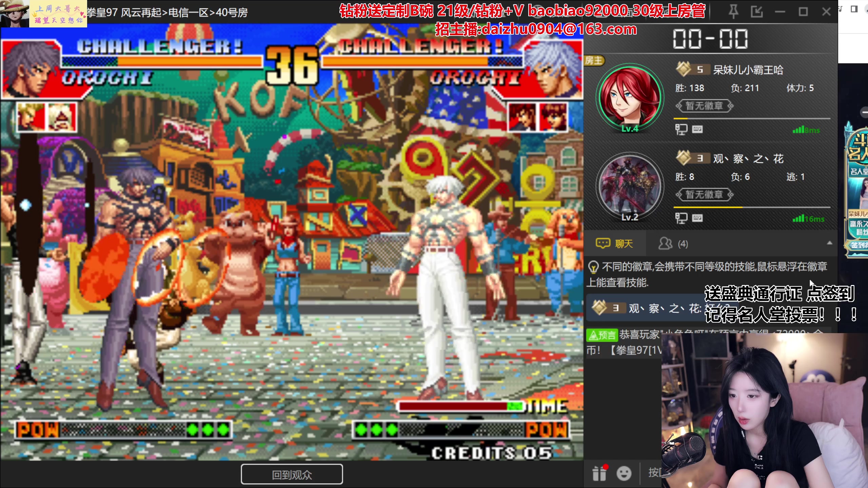Click the progress bar under 呆妹儿小霸王哈
868x488 pixels.
tap(752, 119)
